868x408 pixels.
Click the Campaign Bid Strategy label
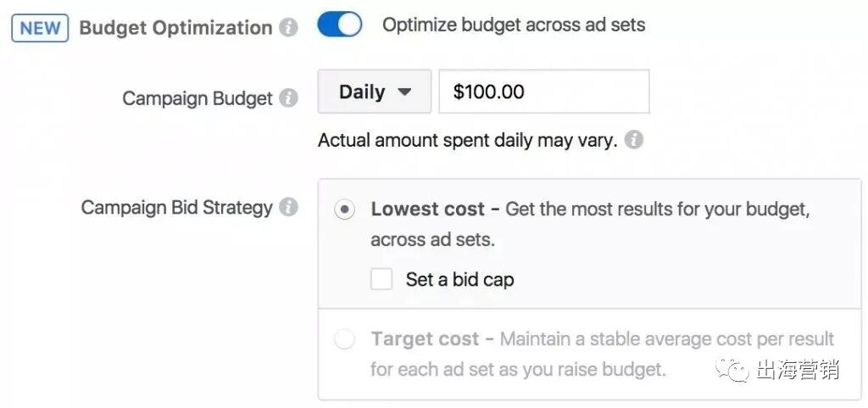point(176,207)
